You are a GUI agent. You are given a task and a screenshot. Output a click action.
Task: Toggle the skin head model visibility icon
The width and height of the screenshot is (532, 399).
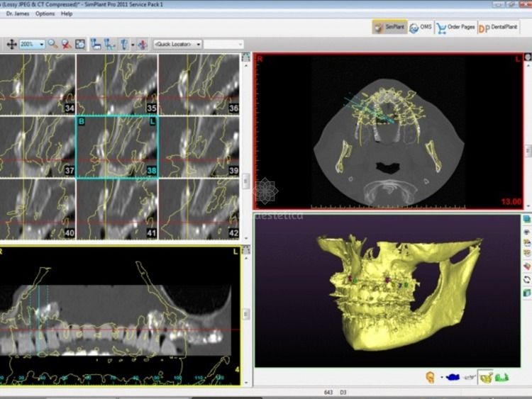(x=430, y=377)
